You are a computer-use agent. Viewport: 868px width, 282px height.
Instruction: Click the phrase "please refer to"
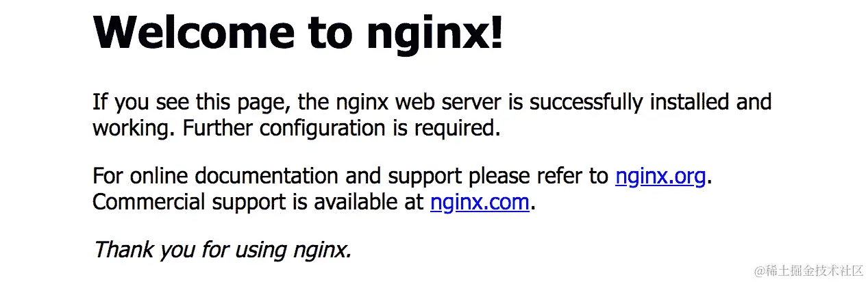pyautogui.click(x=538, y=177)
